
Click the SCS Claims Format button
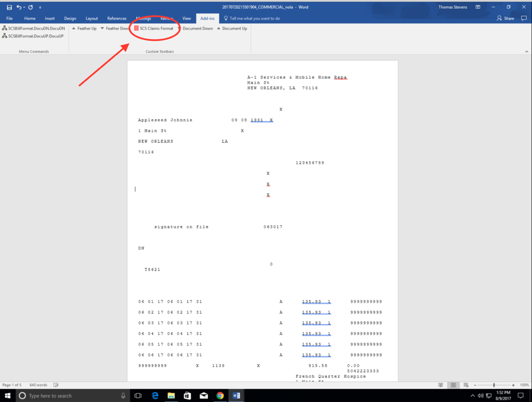click(154, 29)
